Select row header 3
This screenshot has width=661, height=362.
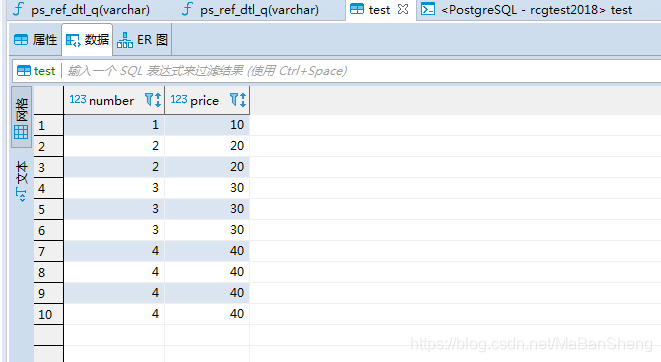48,167
